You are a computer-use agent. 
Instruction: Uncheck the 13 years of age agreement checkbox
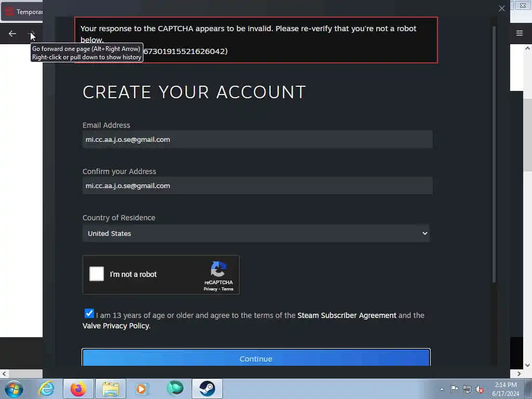point(89,313)
